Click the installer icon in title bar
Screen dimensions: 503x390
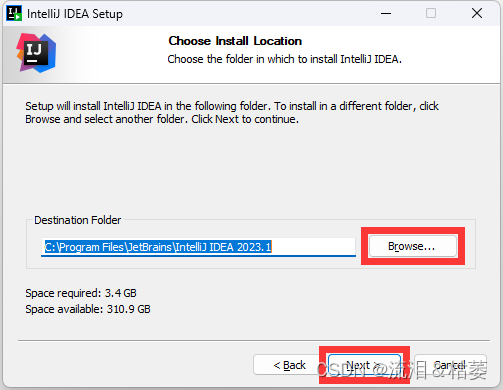[x=14, y=13]
